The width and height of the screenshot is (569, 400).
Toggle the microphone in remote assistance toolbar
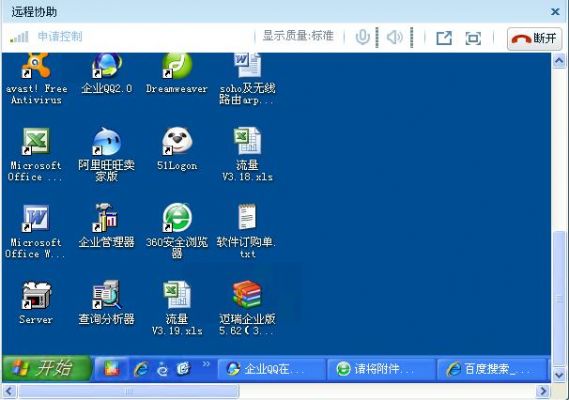[363, 37]
